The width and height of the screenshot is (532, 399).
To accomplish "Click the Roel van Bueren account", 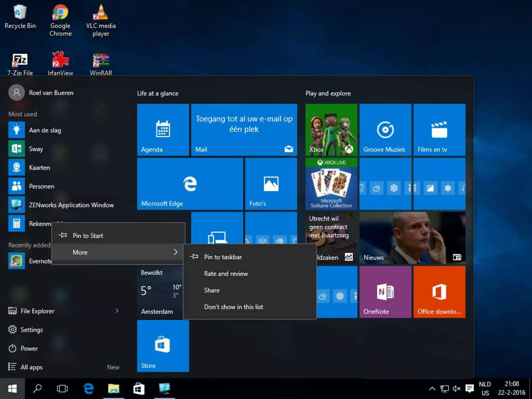I will coord(41,92).
